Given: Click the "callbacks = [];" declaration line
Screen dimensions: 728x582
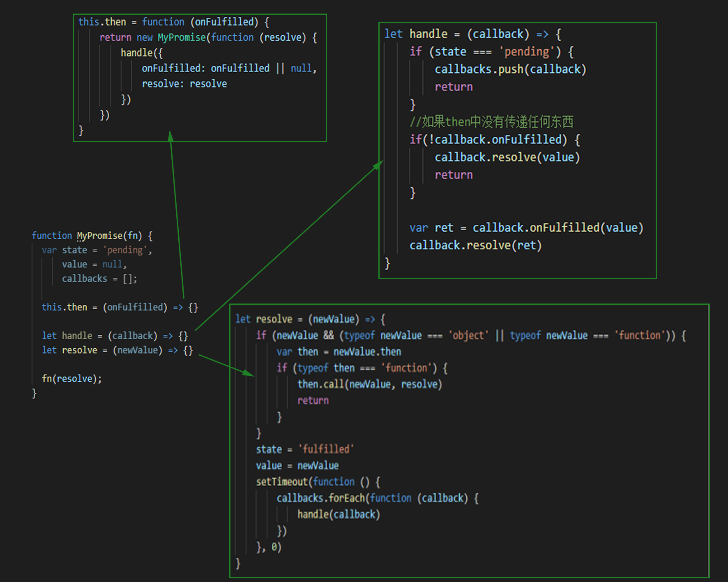Looking at the screenshot, I should 99,279.
